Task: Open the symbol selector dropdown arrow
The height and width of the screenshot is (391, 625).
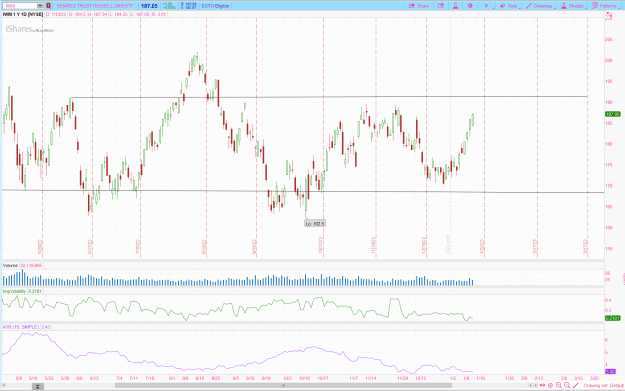Action: [41, 6]
